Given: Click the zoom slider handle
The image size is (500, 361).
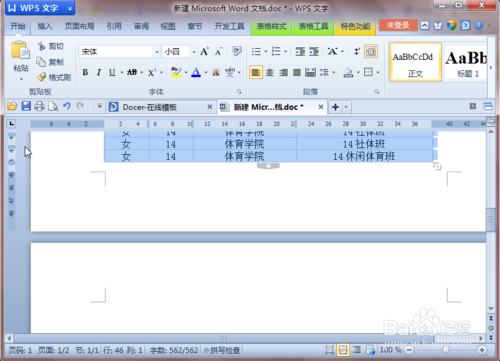Looking at the screenshot, I should pos(445,350).
